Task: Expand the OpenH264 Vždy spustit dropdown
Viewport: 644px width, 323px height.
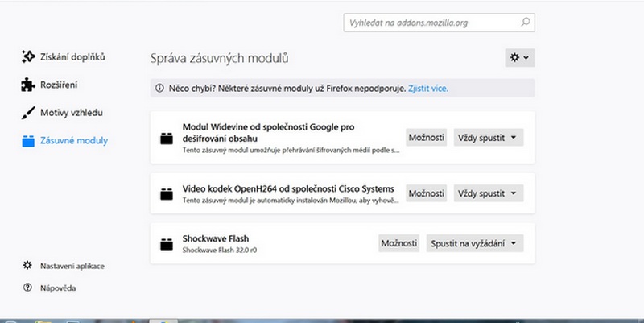Action: point(489,193)
